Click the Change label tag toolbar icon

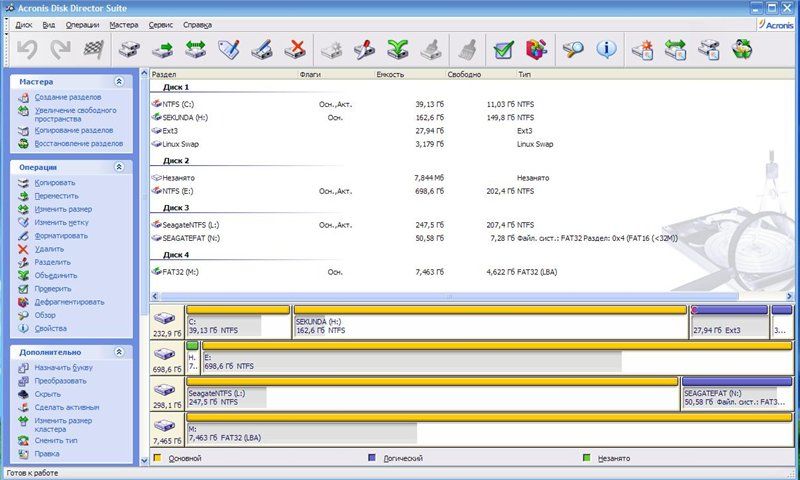point(229,49)
